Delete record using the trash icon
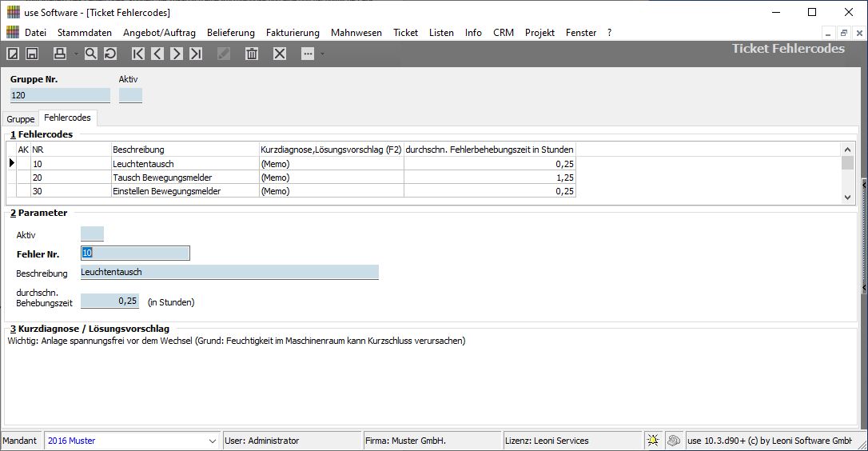The height and width of the screenshot is (451, 868). tap(252, 54)
